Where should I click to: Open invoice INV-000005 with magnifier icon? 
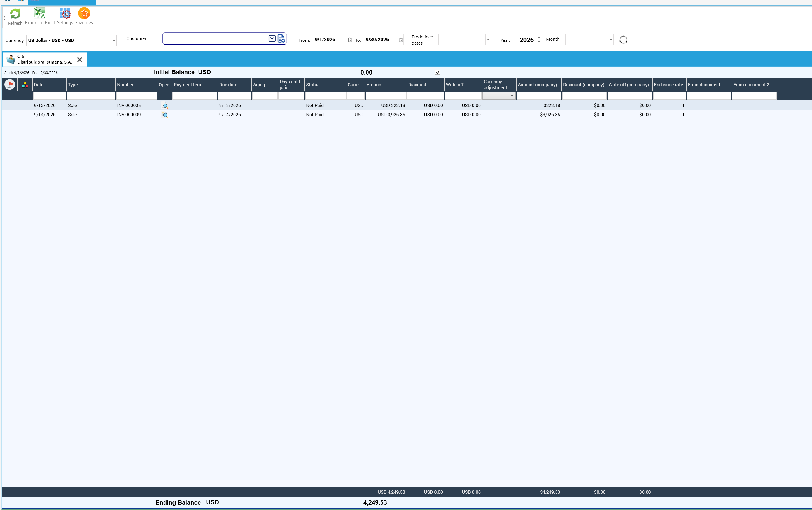165,106
